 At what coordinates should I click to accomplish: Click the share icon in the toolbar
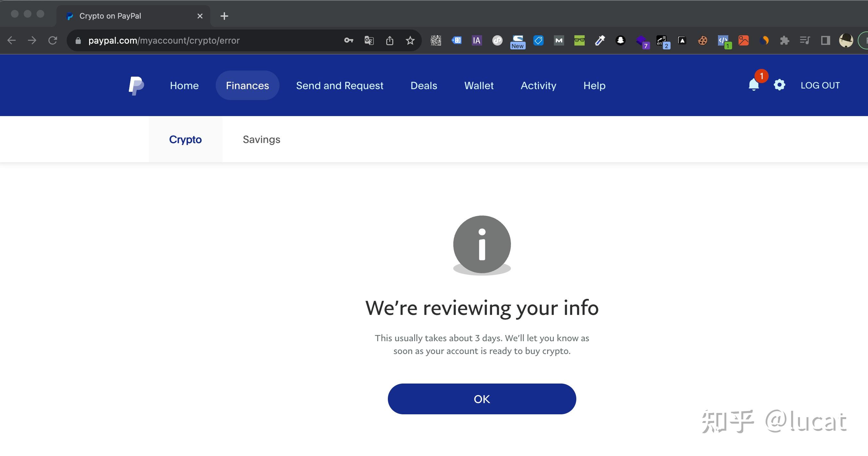coord(390,40)
